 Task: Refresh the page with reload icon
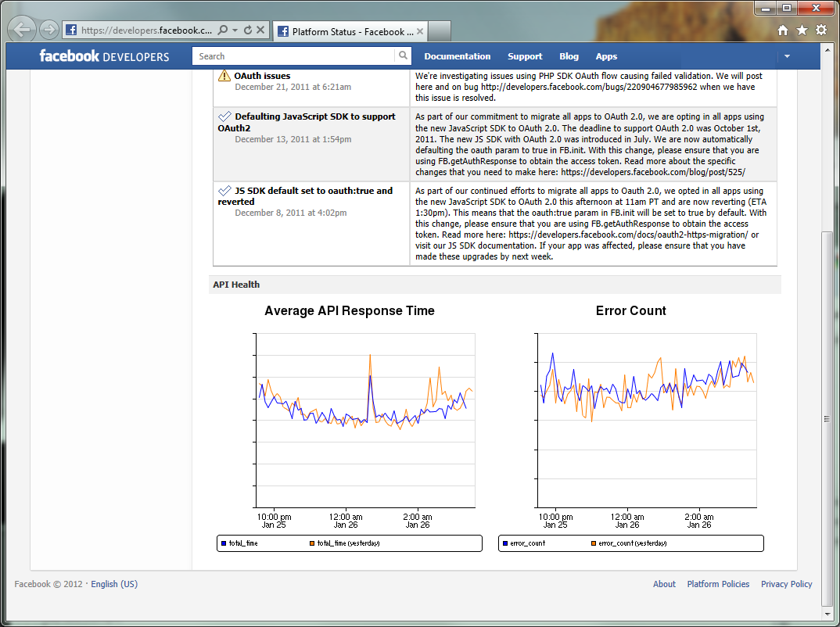[247, 30]
